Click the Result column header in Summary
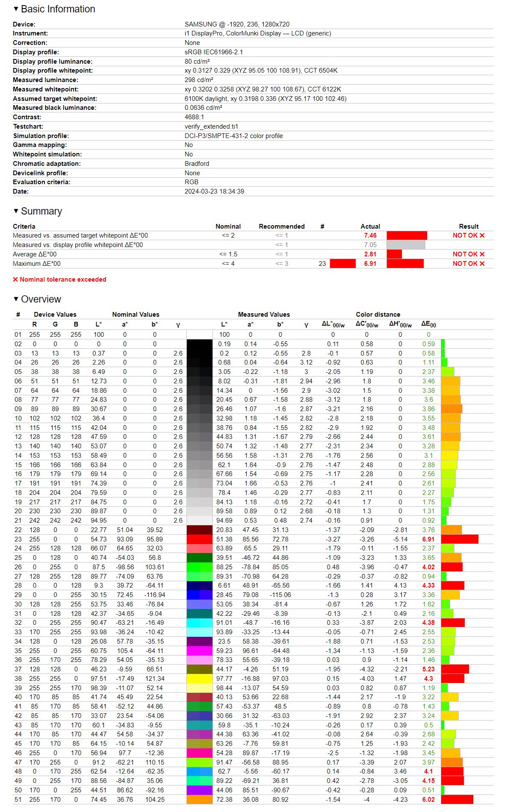 [469, 227]
